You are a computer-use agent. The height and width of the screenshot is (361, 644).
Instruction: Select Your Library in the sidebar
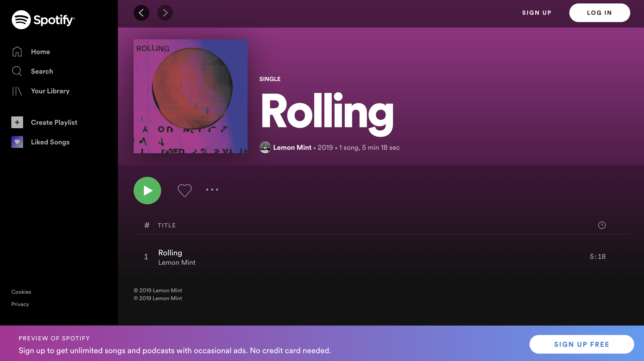tap(50, 91)
